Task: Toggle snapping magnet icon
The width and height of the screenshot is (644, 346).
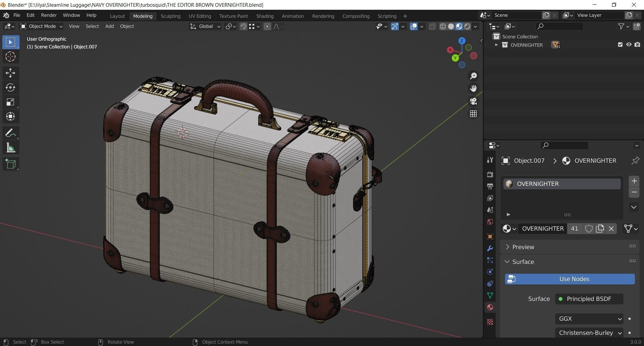Action: tap(243, 26)
